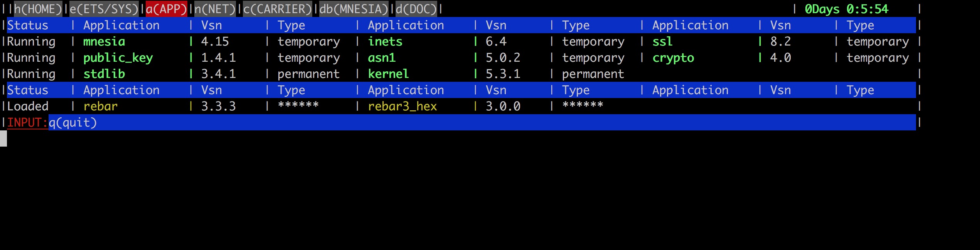980x250 pixels.
Task: Click the q(quit) command hint
Action: point(72,122)
